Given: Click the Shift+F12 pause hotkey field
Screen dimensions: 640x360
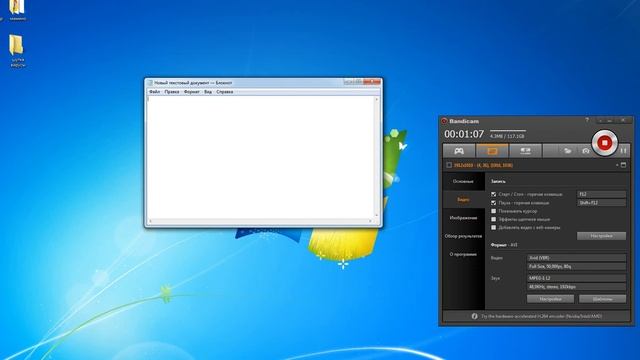Looking at the screenshot, I should [x=601, y=203].
